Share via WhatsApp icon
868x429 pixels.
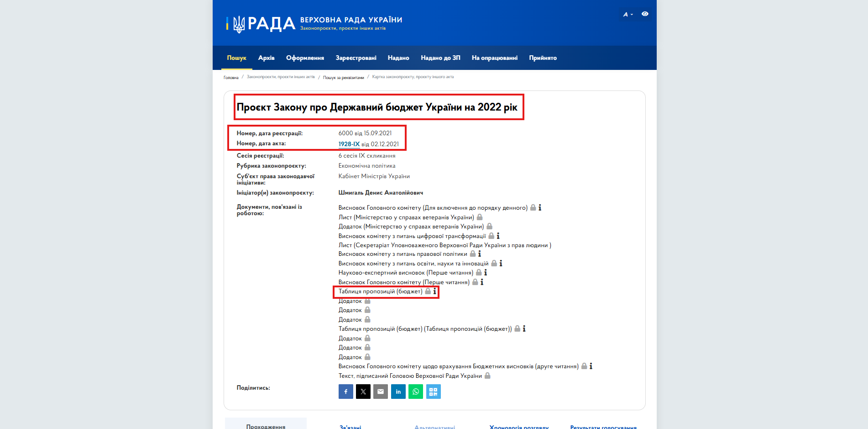tap(416, 392)
